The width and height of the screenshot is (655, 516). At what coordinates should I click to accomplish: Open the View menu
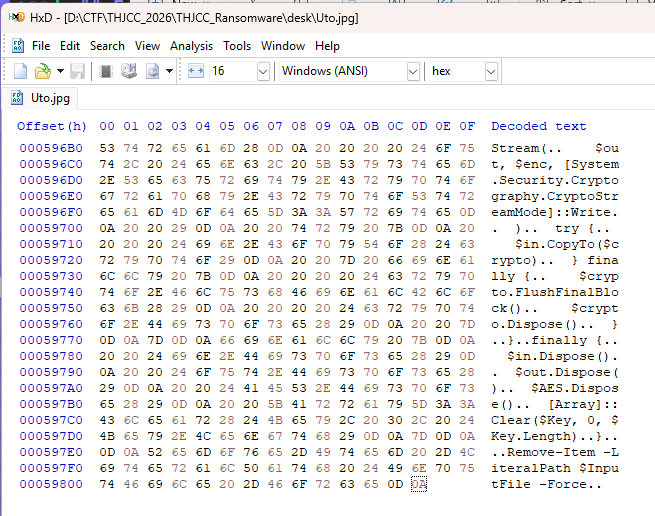pos(147,46)
